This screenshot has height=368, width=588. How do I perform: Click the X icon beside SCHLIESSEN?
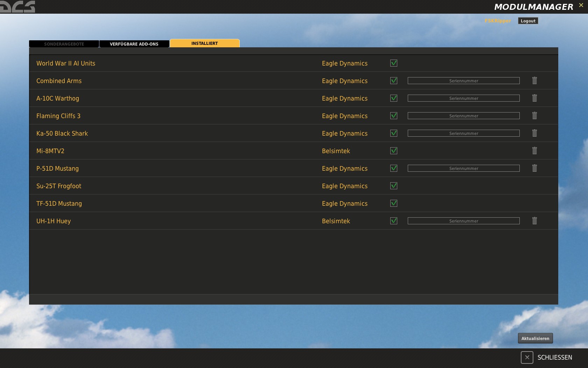tap(527, 357)
